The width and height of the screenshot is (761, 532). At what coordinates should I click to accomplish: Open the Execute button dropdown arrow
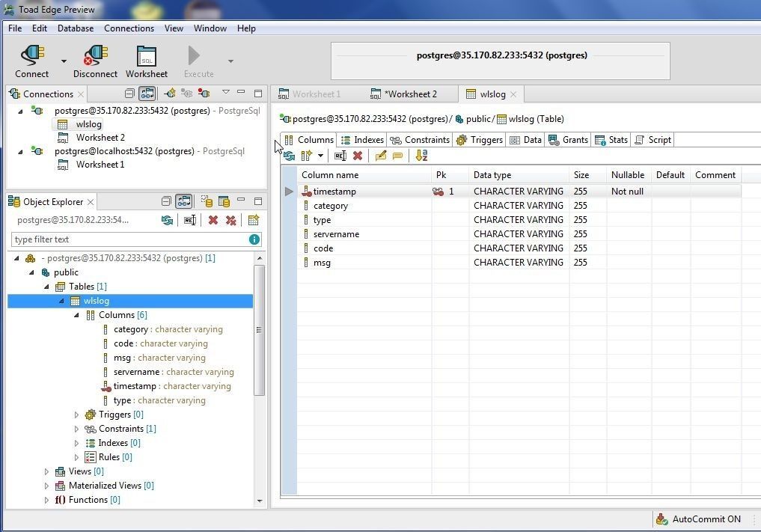tap(230, 61)
